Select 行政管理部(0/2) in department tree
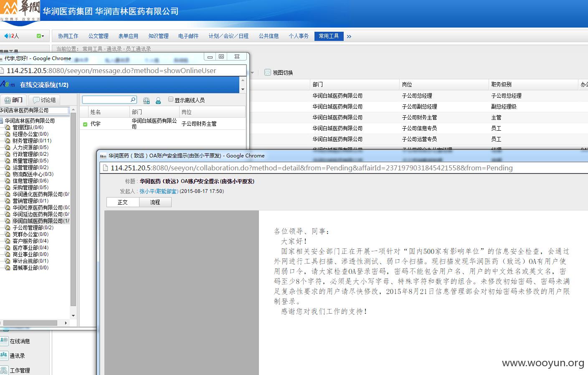Image resolution: width=588 pixels, height=375 pixels. pos(30,154)
